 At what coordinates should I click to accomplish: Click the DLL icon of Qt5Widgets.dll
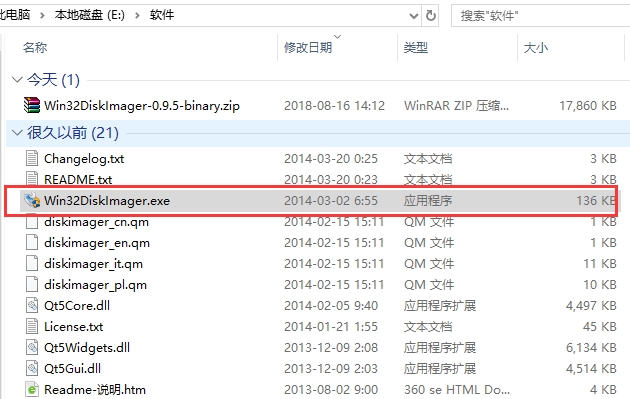32,347
